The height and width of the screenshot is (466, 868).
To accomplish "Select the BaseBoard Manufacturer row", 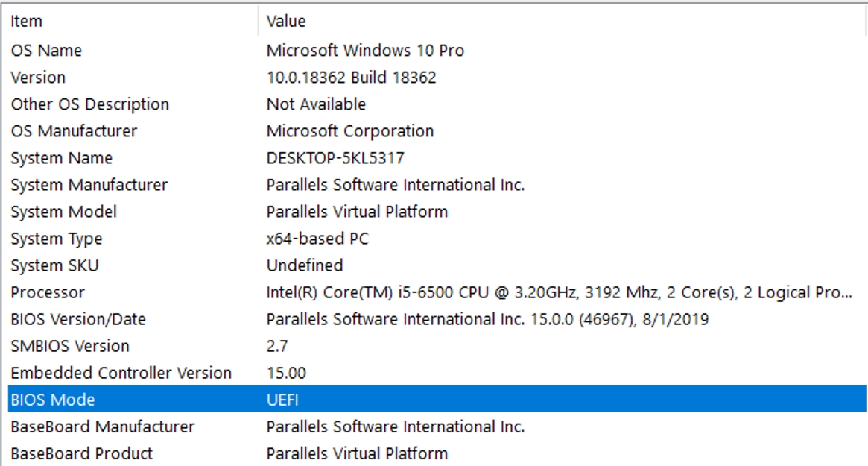I will click(x=102, y=426).
